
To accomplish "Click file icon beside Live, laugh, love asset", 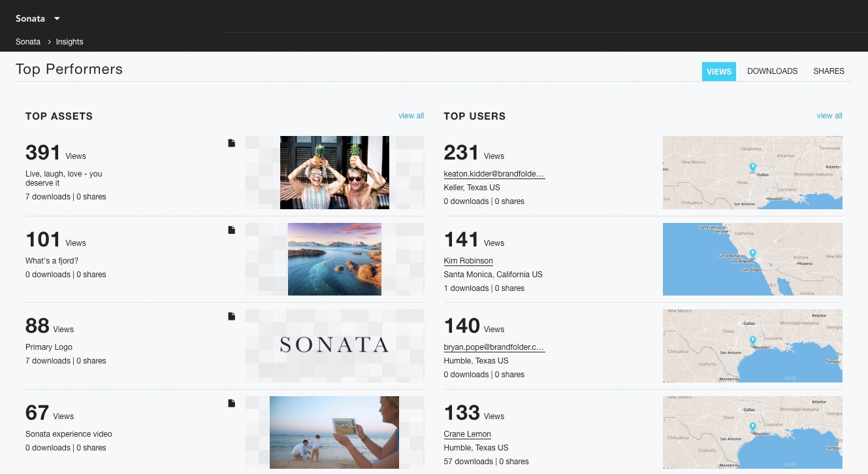I will pos(231,143).
